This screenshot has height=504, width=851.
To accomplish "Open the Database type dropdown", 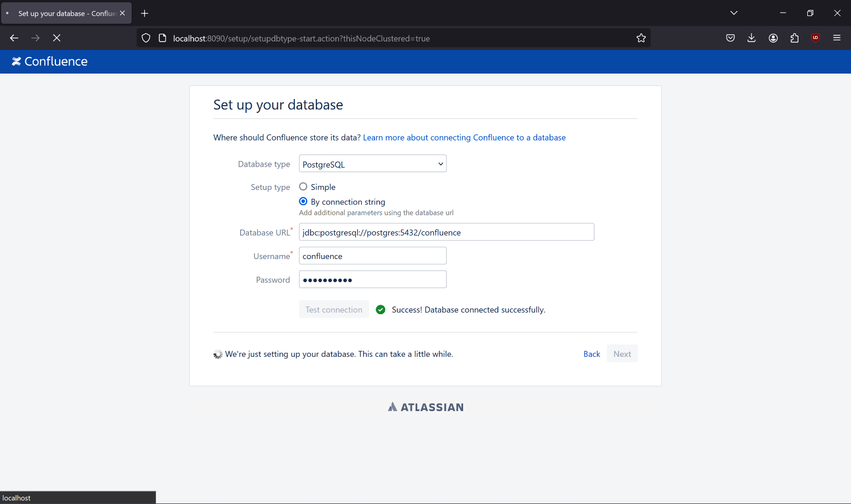I will (373, 164).
